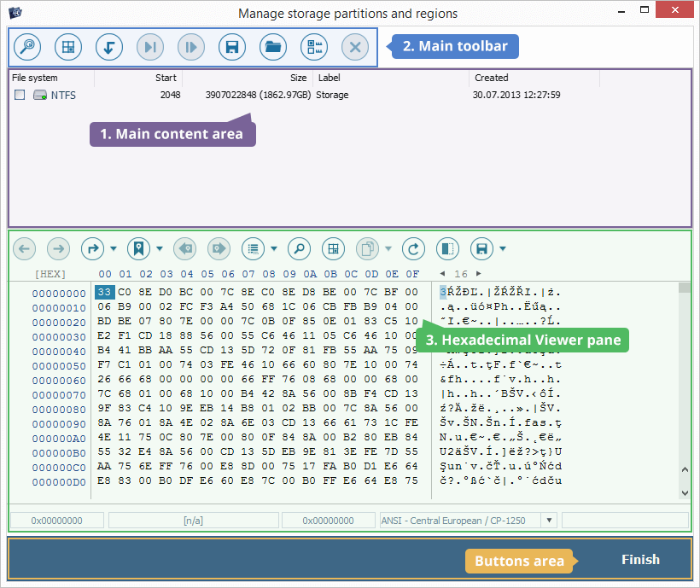Open the folder icon in main toolbar

point(273,47)
